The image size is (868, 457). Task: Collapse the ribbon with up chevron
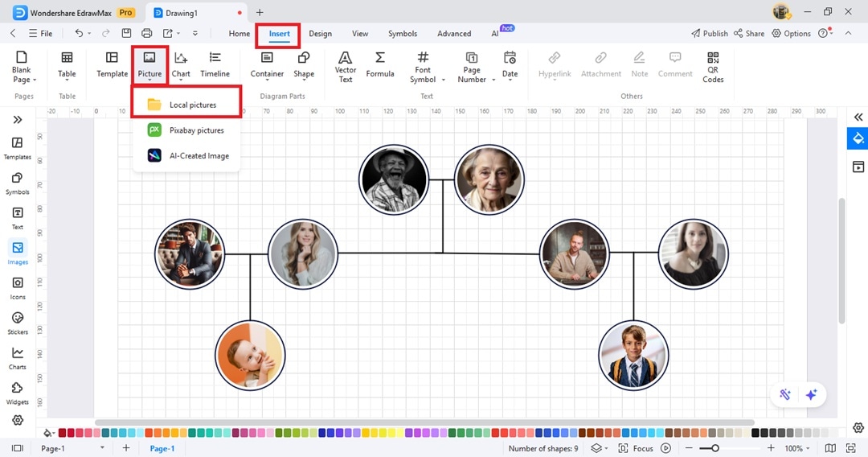click(848, 33)
